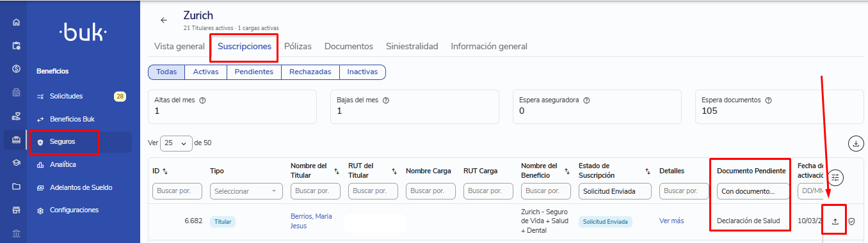868x243 pixels.
Task: Switch to the Pólizas tab
Action: 298,47
